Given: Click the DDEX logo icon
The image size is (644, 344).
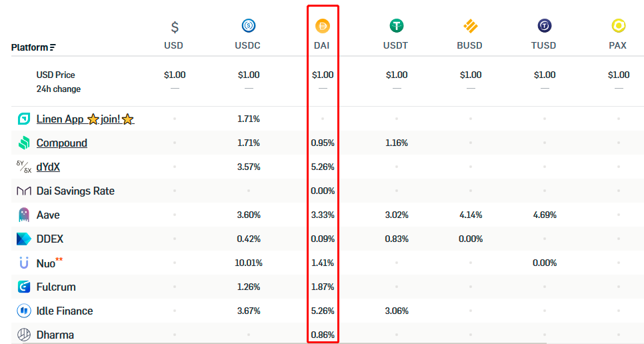Looking at the screenshot, I should coord(24,239).
